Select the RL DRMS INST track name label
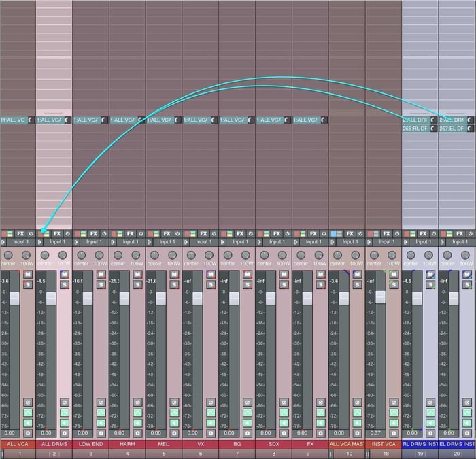476x459 pixels. [420, 444]
